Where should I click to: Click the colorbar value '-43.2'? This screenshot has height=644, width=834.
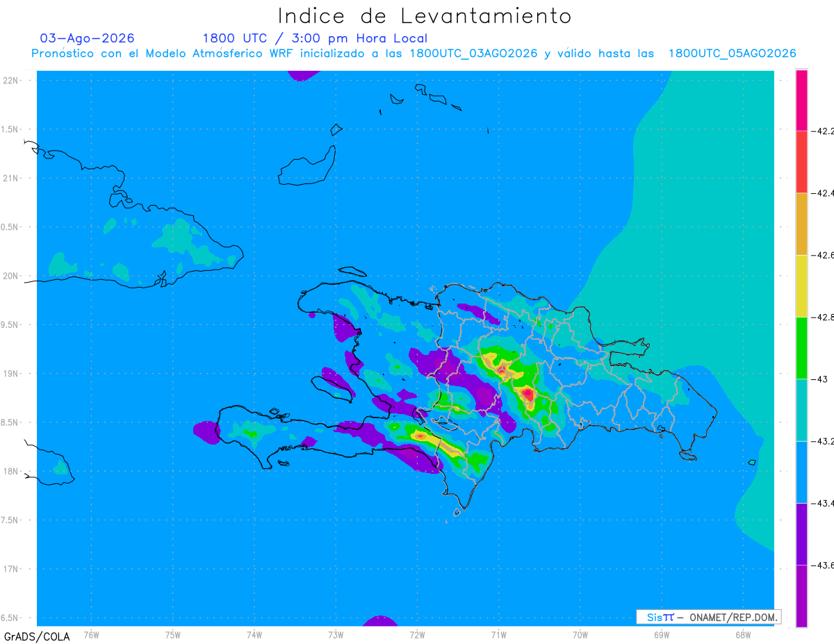coord(823,442)
